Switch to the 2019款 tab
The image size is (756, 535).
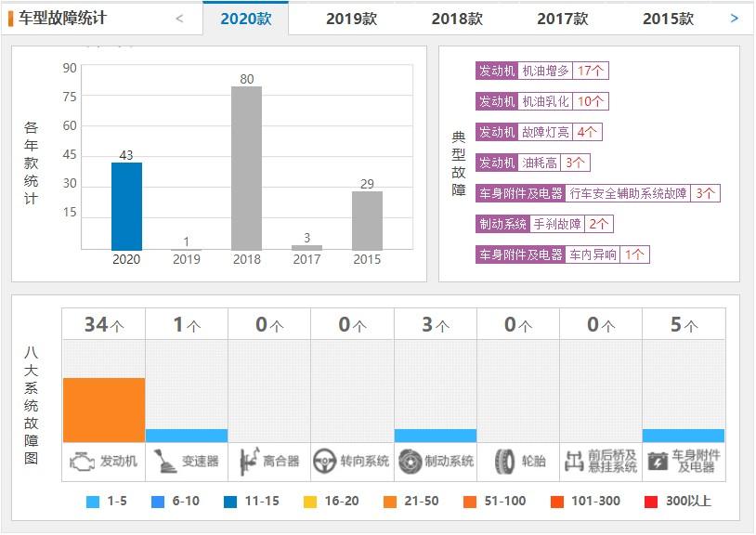(348, 17)
